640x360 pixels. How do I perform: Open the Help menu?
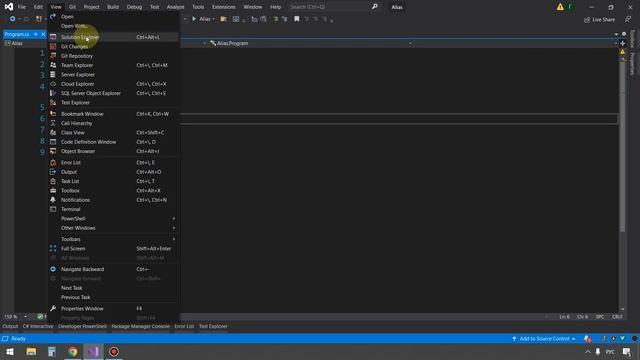[x=276, y=7]
